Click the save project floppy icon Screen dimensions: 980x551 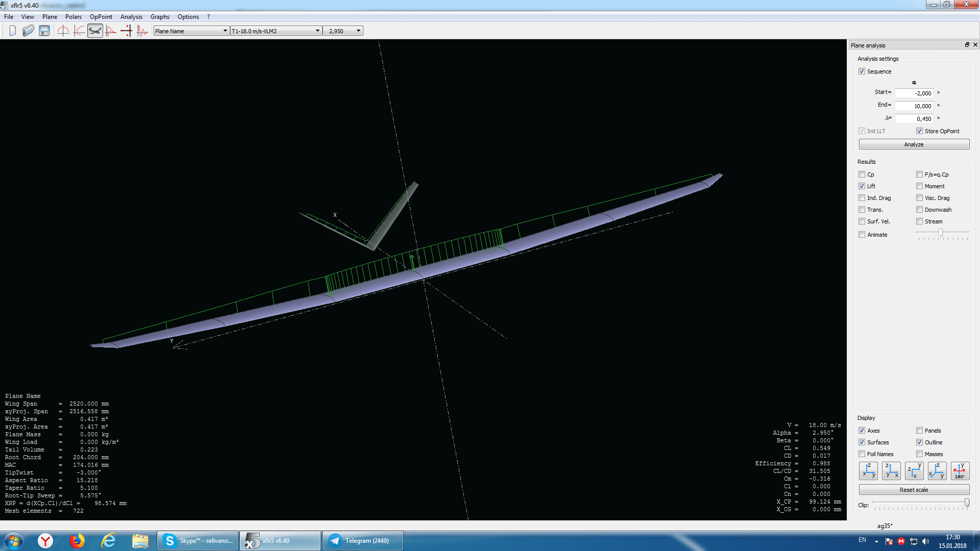[x=44, y=31]
